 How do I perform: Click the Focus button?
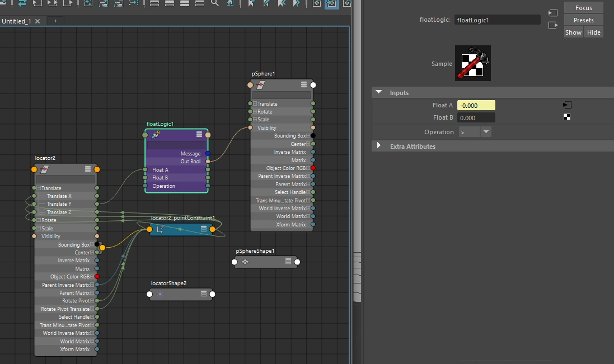583,8
